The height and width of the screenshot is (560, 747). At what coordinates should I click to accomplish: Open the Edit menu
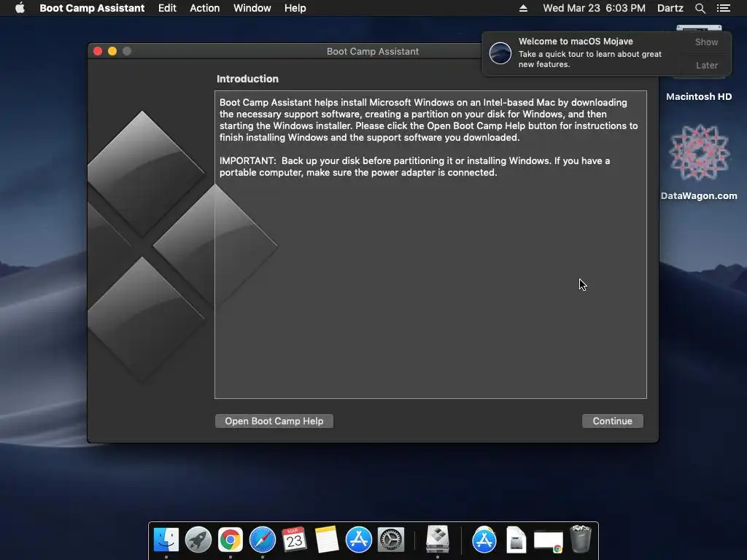pos(167,8)
